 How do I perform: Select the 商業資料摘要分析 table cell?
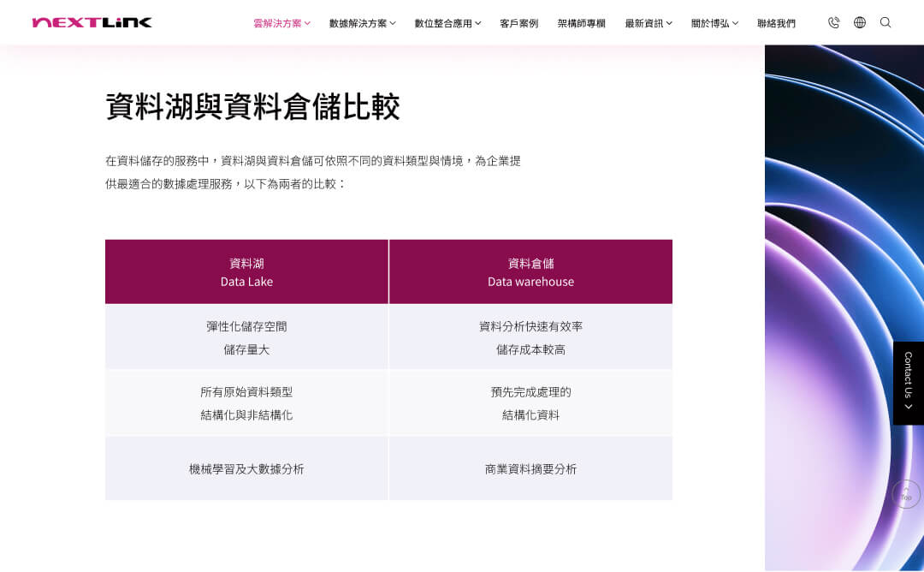[x=530, y=468]
